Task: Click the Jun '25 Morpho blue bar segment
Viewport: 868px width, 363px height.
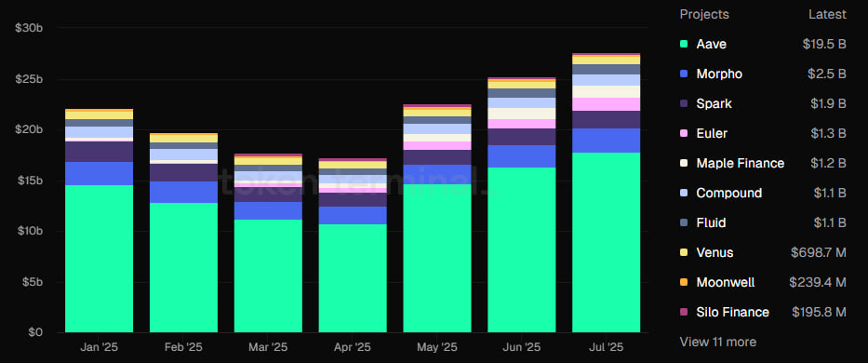Action: click(522, 156)
